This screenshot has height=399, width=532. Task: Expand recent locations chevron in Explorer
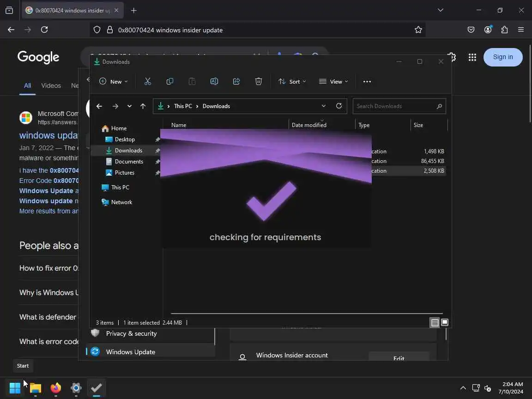click(x=129, y=106)
